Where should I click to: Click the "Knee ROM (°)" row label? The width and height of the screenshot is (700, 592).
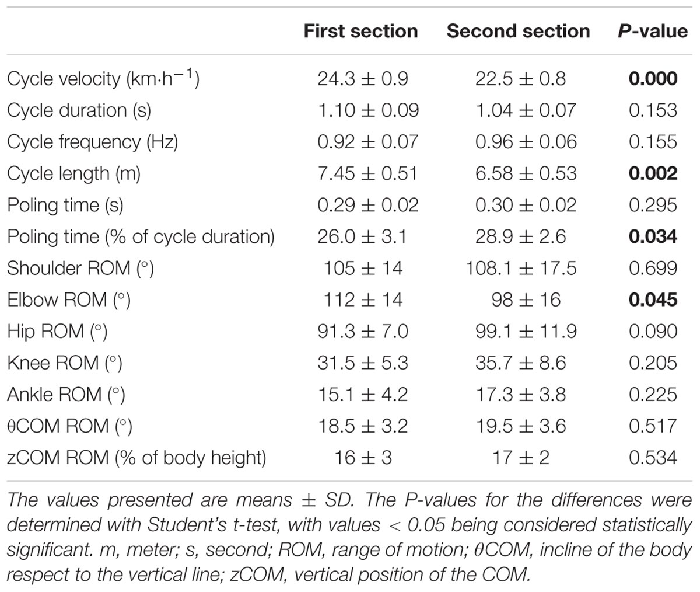coord(65,363)
